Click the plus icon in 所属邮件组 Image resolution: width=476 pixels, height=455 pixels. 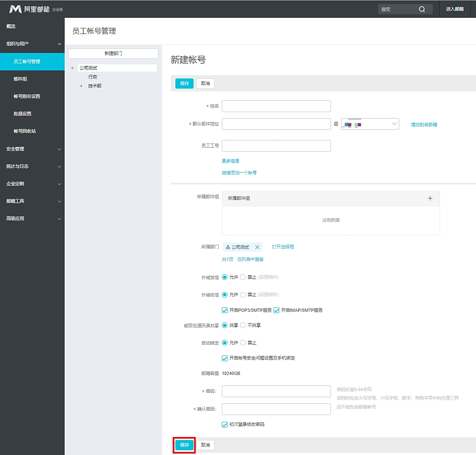click(430, 198)
